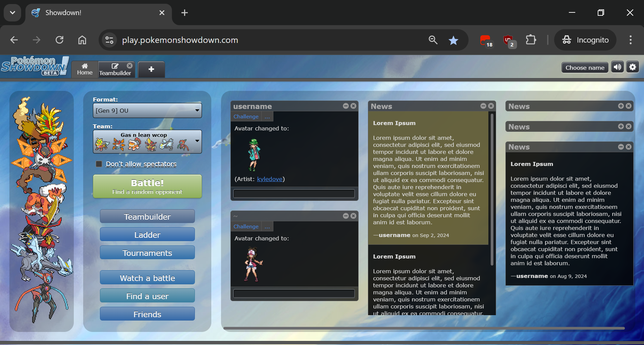The image size is (644, 345).
Task: Close the username chat window
Action: pos(354,106)
